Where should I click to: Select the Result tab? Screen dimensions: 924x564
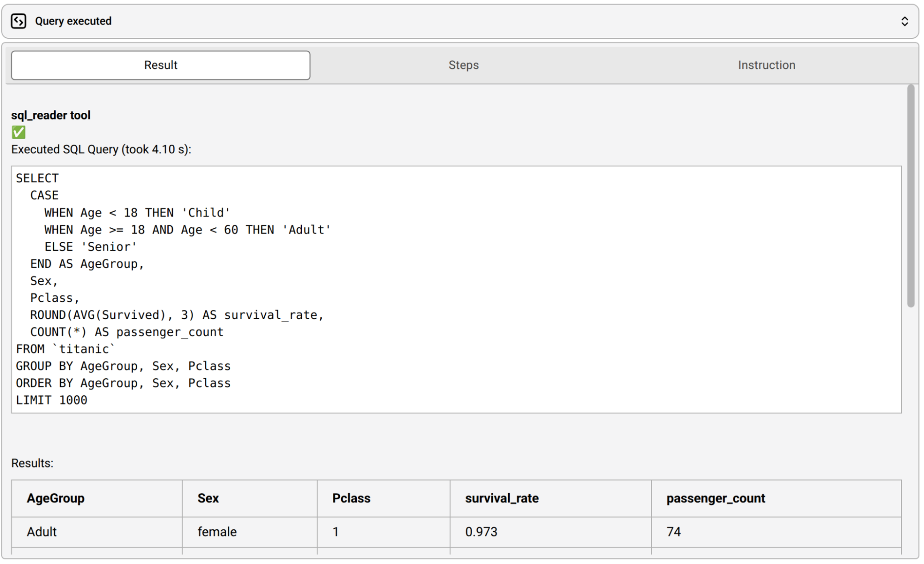click(x=160, y=65)
